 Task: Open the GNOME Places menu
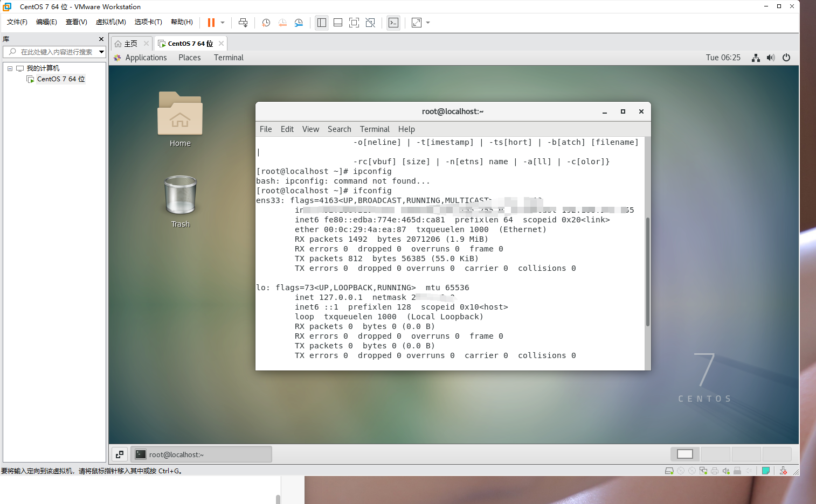[190, 58]
